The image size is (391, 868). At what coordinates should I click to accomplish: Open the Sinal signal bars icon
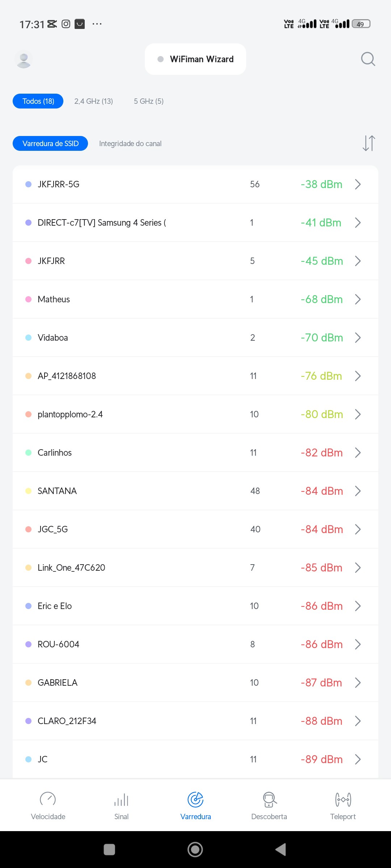[x=122, y=800]
